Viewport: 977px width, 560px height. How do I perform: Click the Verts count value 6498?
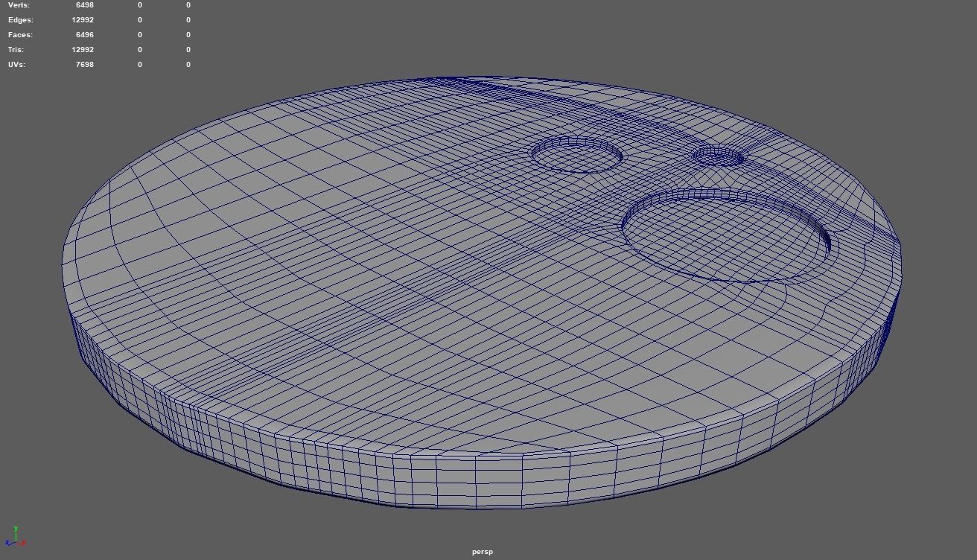coord(85,5)
